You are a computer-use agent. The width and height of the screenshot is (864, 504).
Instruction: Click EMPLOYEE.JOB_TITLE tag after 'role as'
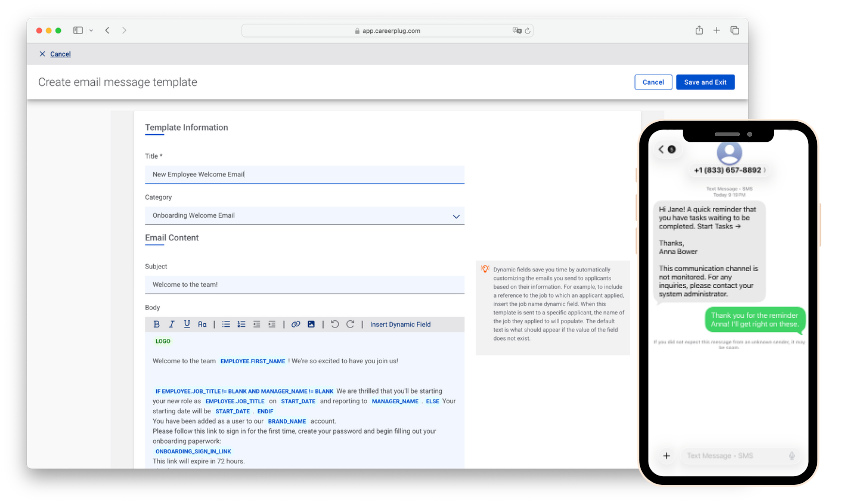235,402
